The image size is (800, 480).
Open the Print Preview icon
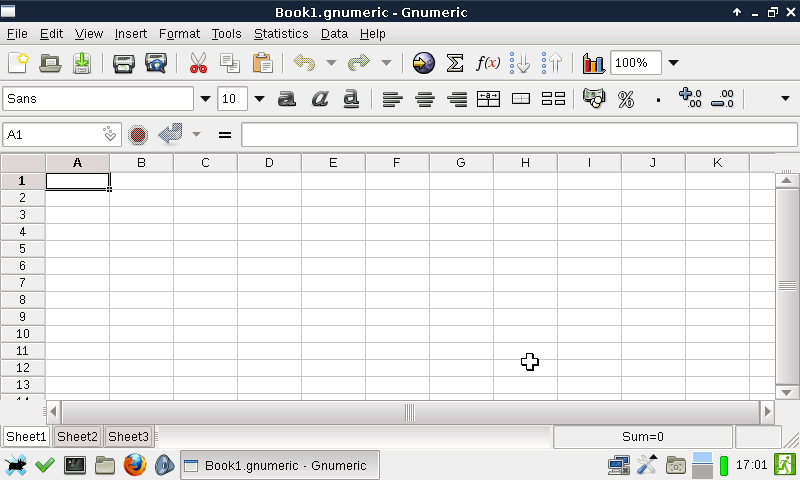coord(156,63)
